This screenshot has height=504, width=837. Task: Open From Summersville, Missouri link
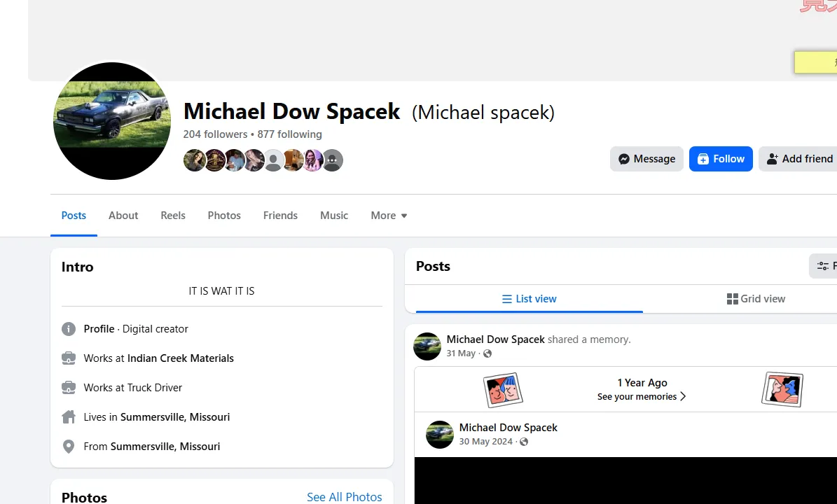coord(165,447)
